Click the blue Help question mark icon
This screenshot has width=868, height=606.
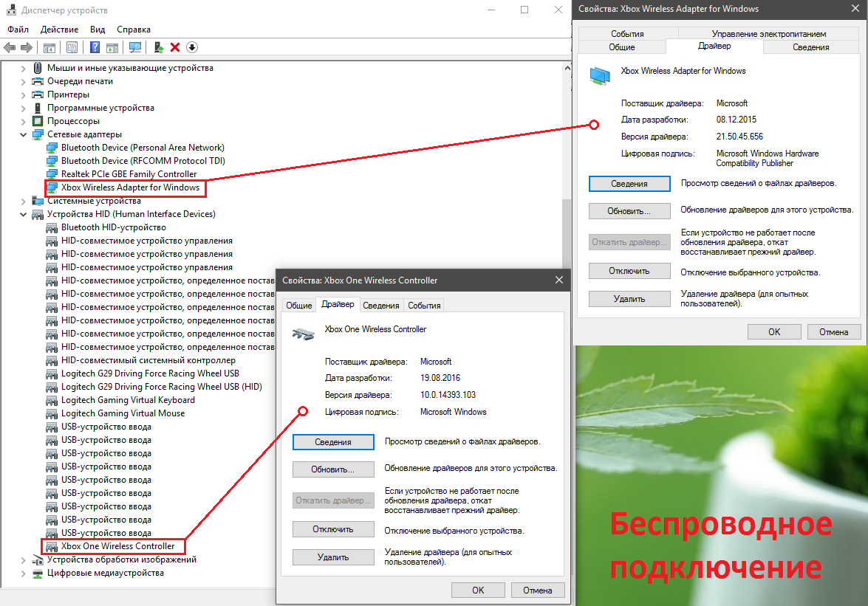95,47
